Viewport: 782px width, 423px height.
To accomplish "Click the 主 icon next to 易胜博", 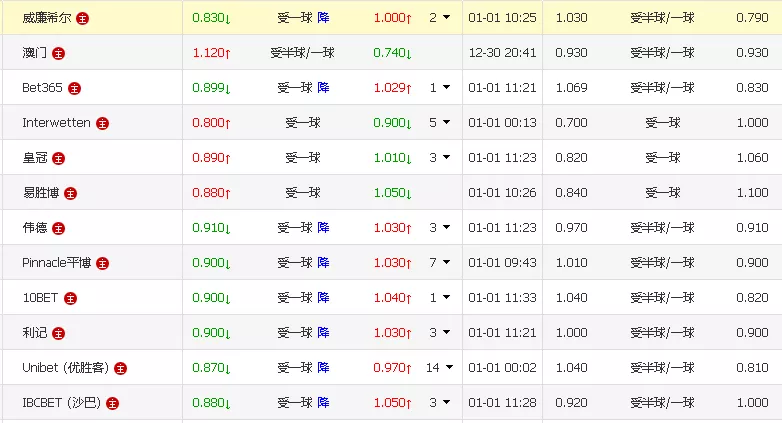I will [70, 193].
